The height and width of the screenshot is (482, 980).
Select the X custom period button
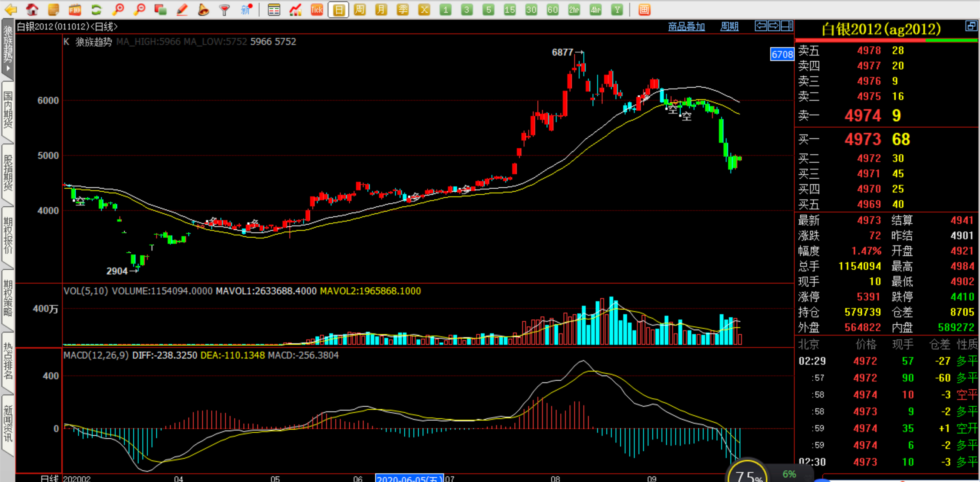[x=424, y=9]
